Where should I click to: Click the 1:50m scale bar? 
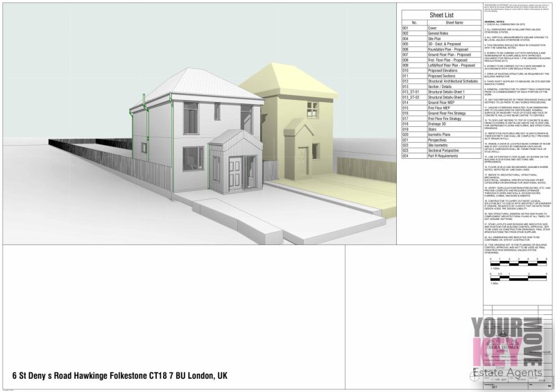tap(518, 278)
